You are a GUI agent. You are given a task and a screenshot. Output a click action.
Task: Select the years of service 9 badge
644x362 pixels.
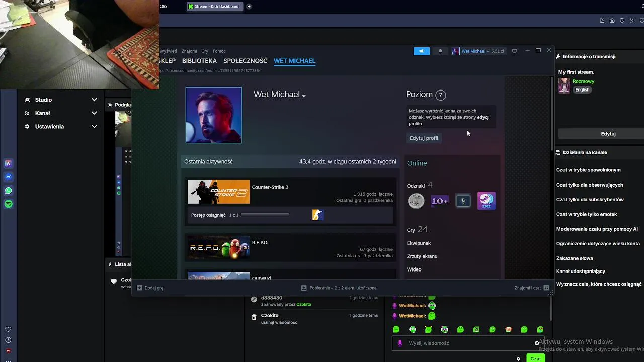coord(463,201)
